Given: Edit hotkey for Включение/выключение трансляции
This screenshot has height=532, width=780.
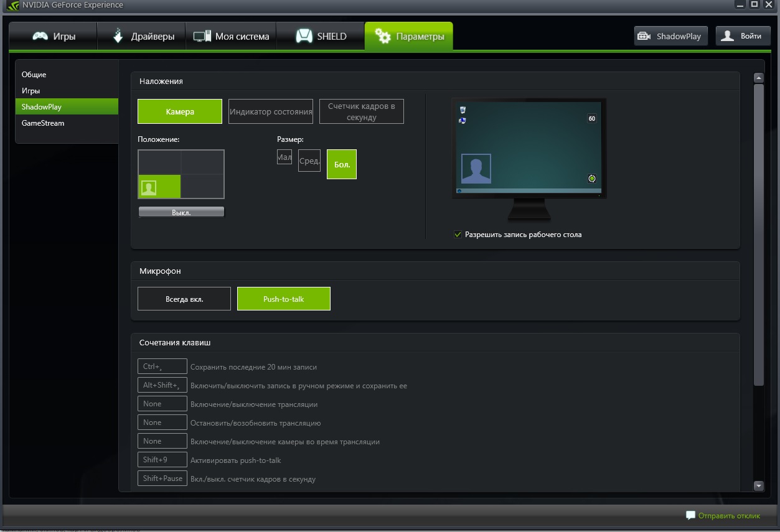Looking at the screenshot, I should tap(162, 404).
